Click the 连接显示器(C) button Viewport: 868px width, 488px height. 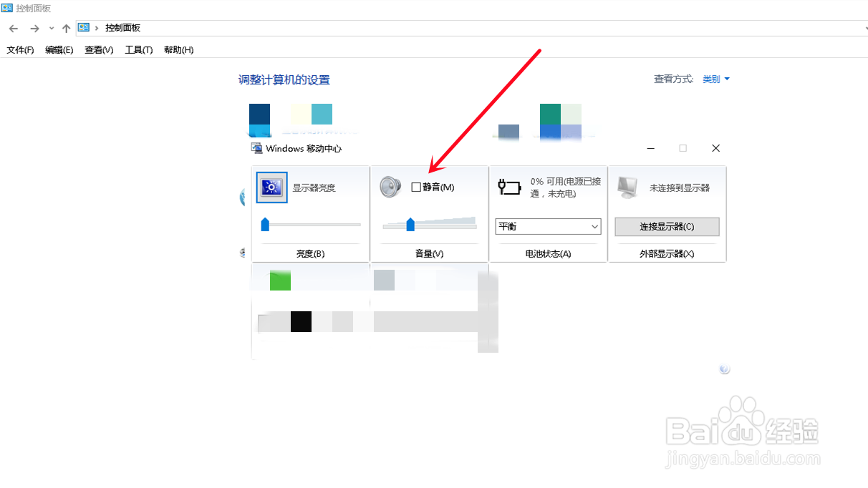point(667,226)
